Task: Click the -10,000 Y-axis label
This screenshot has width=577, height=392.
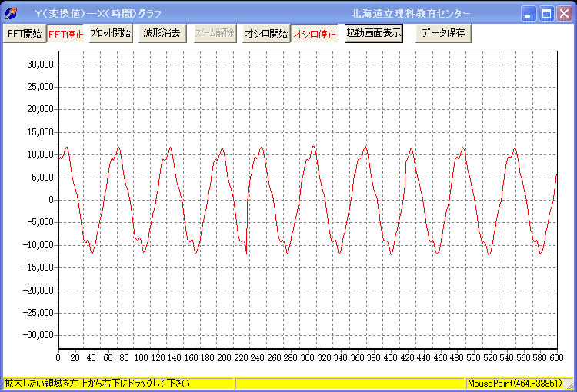Action: coord(38,245)
